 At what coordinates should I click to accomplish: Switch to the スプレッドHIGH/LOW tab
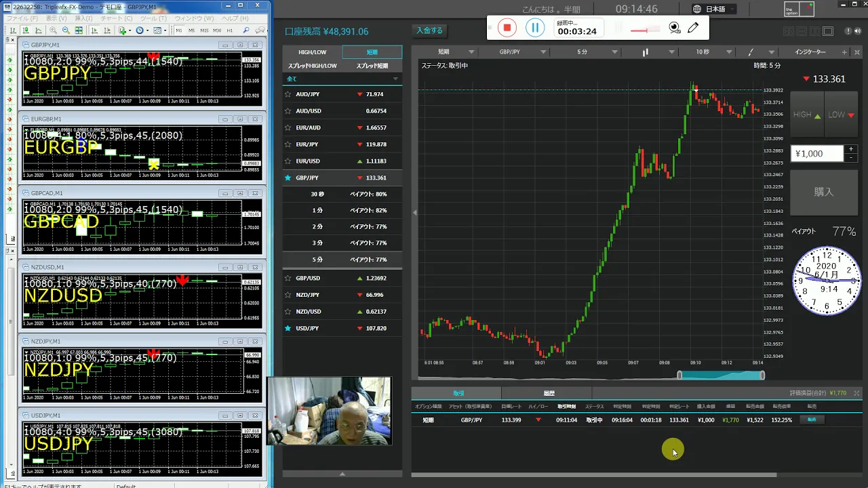(x=313, y=66)
